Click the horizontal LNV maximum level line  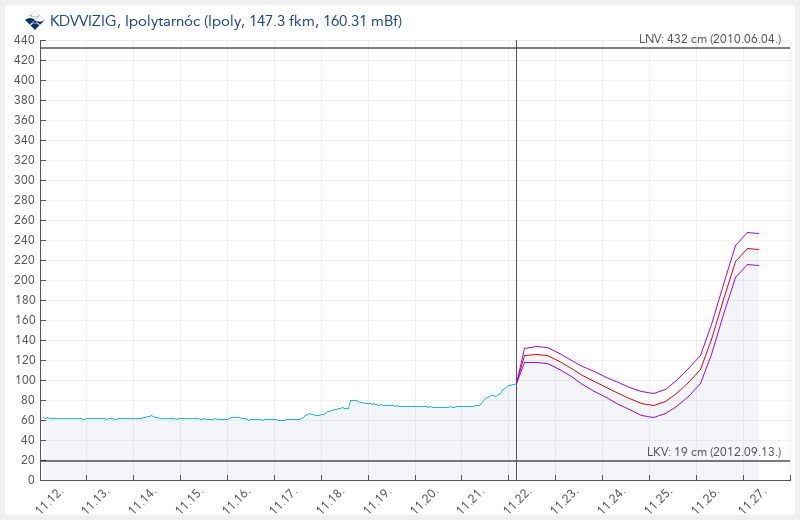tap(300, 48)
